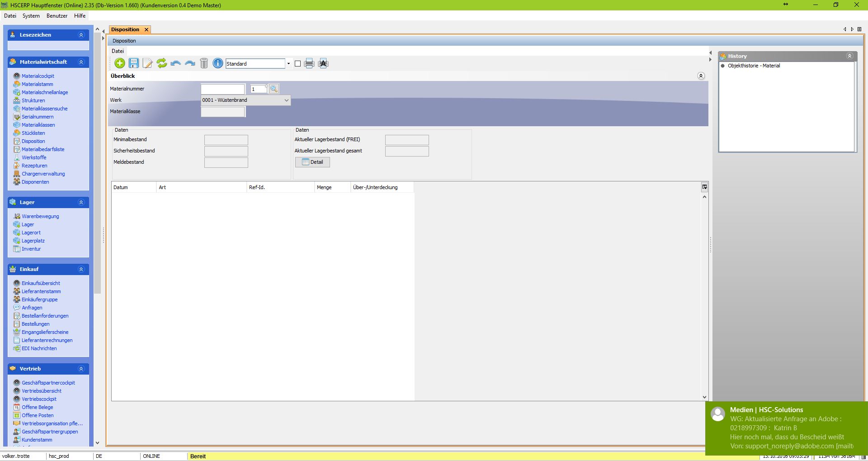
Task: Open the Benutzer menu
Action: click(57, 16)
